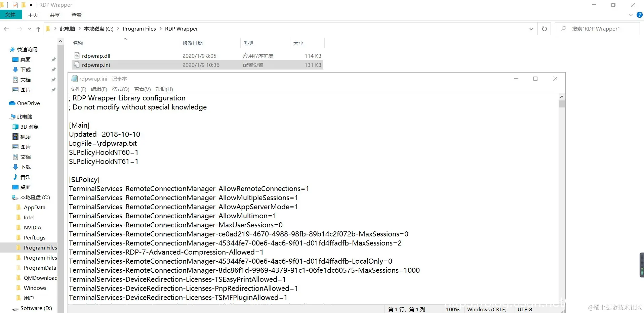Open the PerfLogs folder

34,238
